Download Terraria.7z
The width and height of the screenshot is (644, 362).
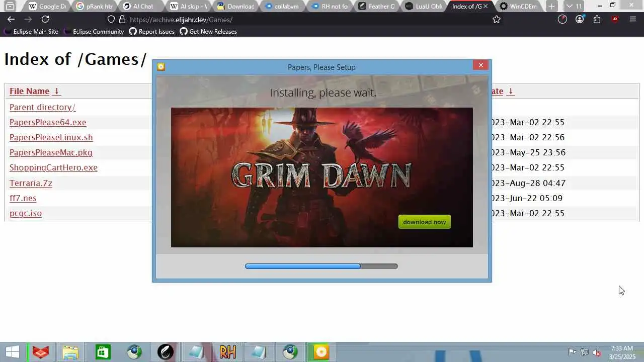pos(31,183)
